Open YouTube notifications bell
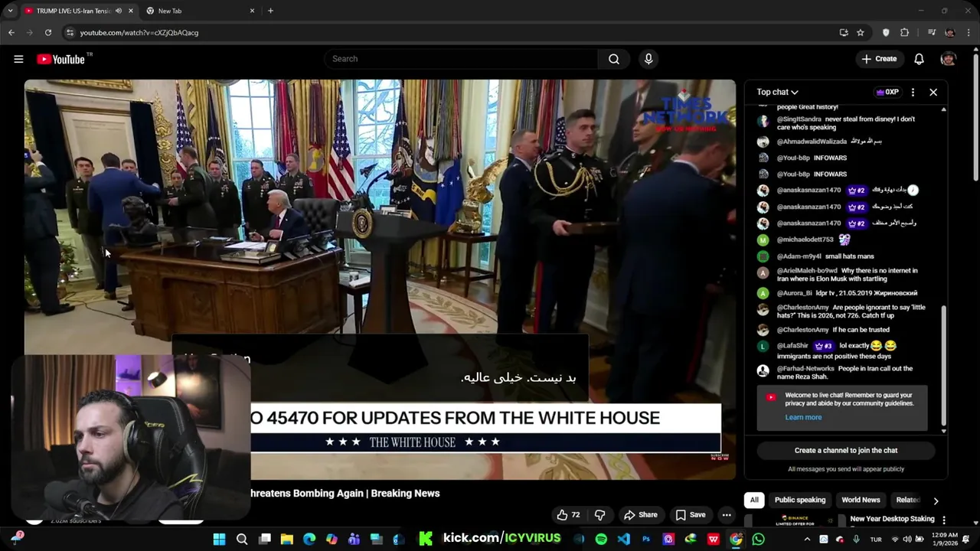This screenshot has height=551, width=980. click(x=919, y=59)
